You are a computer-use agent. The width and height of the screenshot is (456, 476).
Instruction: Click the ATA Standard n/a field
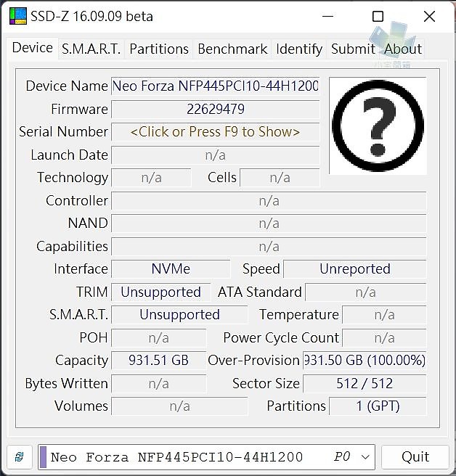pyautogui.click(x=366, y=292)
